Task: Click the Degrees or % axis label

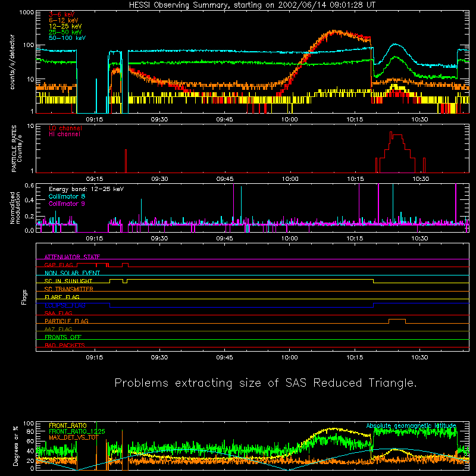Action: point(15,446)
